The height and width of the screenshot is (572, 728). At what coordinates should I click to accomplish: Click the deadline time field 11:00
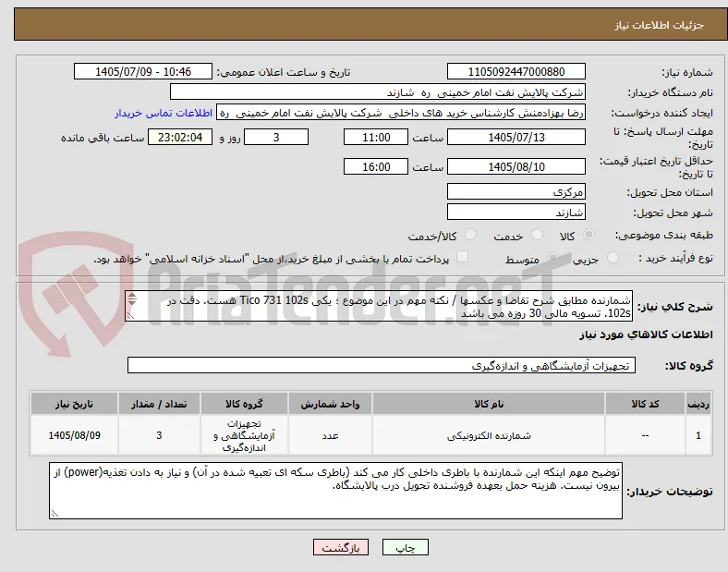point(376,138)
